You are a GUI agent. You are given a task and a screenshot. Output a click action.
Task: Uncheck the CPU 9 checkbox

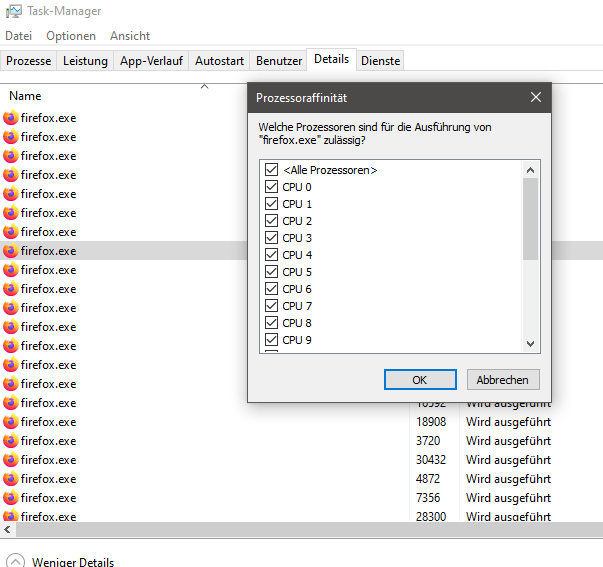[272, 339]
